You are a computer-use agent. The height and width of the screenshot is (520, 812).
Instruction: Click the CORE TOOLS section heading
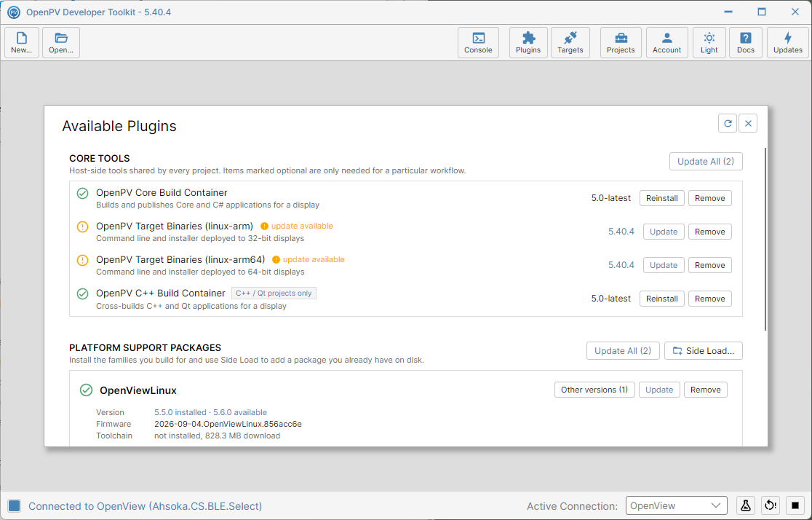point(100,158)
